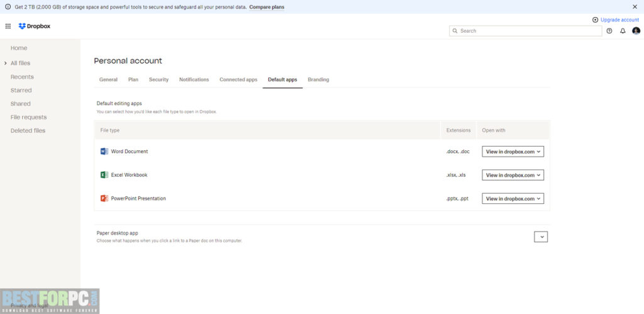Image resolution: width=644 pixels, height=314 pixels.
Task: Click the 'File type' column header
Action: click(x=110, y=130)
